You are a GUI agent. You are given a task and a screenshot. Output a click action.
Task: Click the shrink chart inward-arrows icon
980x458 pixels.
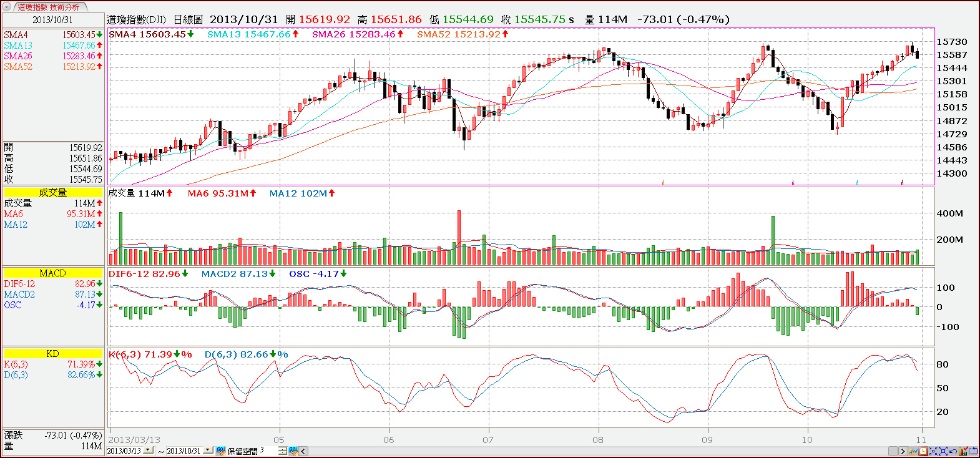click(933, 451)
